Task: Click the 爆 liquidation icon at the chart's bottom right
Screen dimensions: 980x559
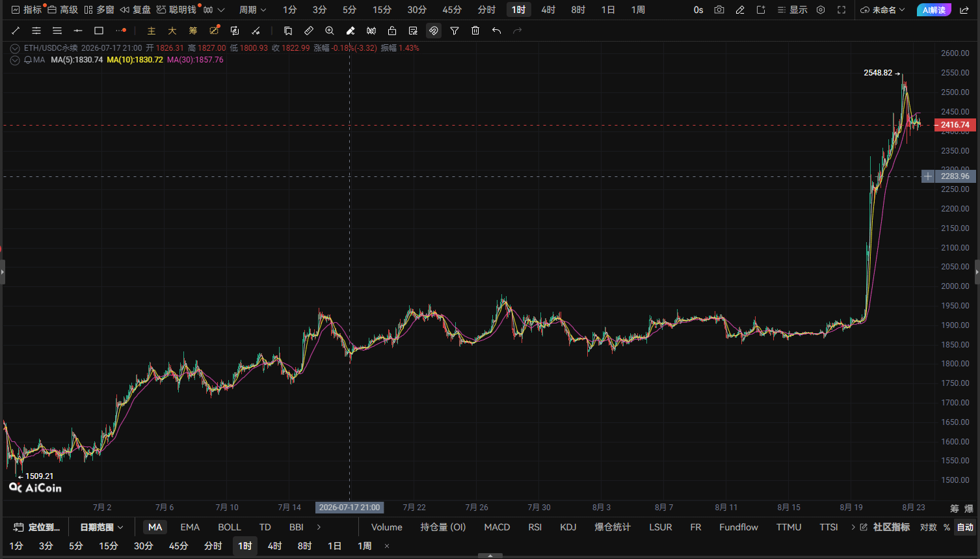Action: [x=969, y=508]
